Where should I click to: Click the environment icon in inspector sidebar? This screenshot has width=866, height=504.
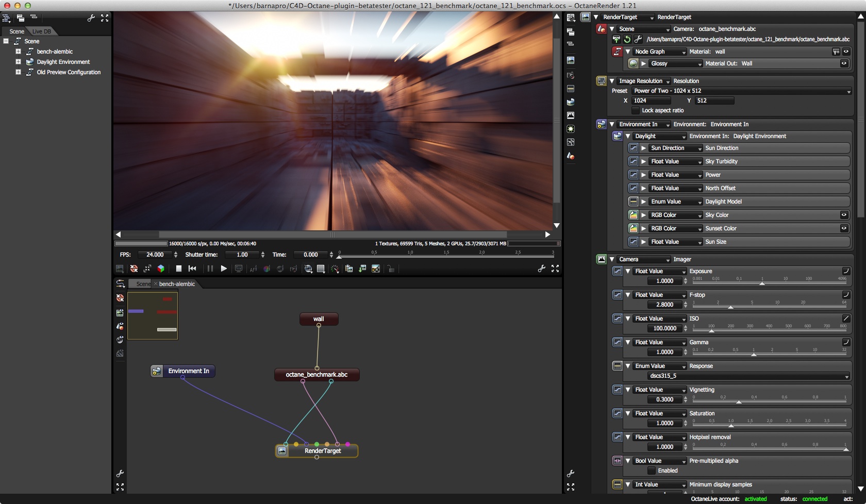(x=571, y=102)
